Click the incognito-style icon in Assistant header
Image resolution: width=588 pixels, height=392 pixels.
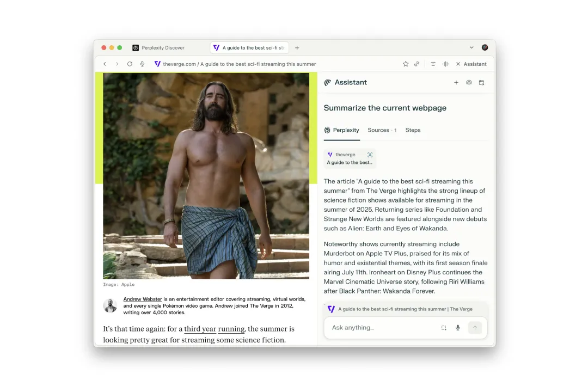click(469, 83)
